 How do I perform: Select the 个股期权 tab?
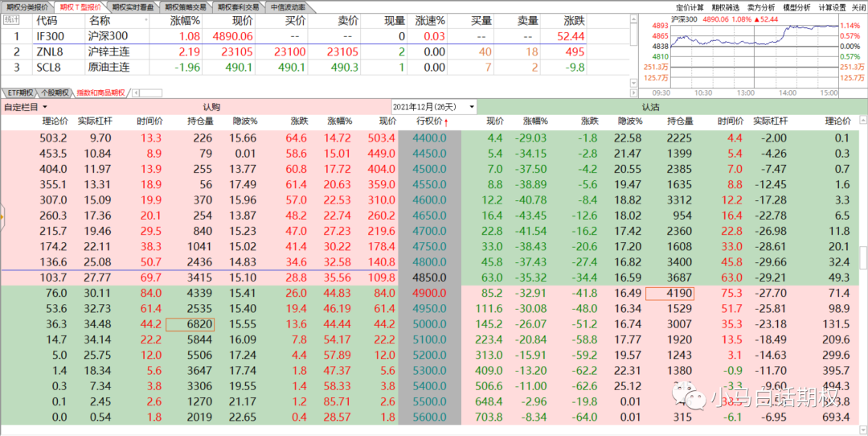tap(55, 93)
